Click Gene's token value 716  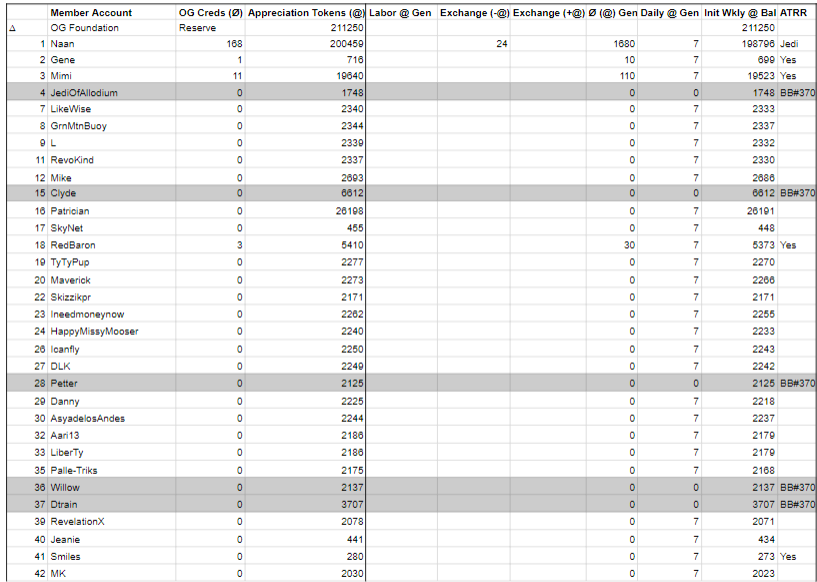[305, 60]
